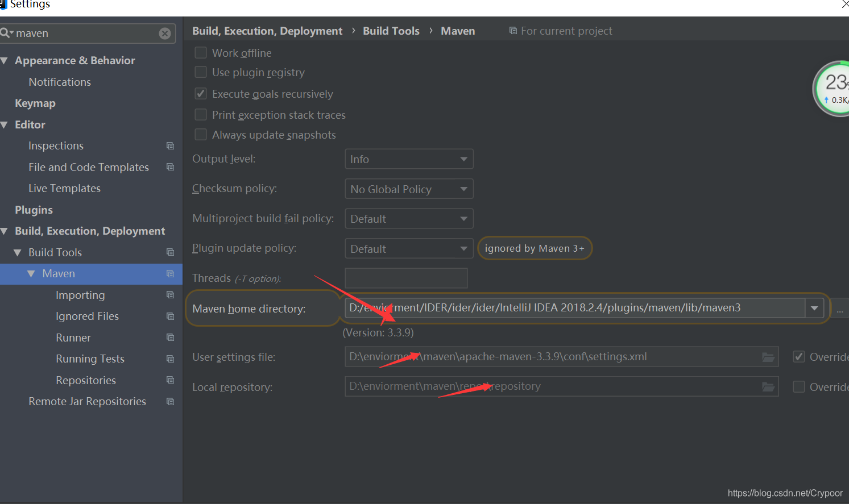The width and height of the screenshot is (849, 504).
Task: Click the Threads input field
Action: (406, 278)
